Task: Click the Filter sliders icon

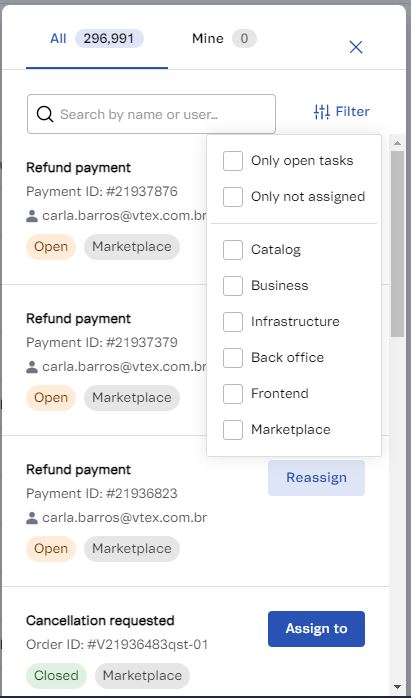Action: (x=321, y=111)
